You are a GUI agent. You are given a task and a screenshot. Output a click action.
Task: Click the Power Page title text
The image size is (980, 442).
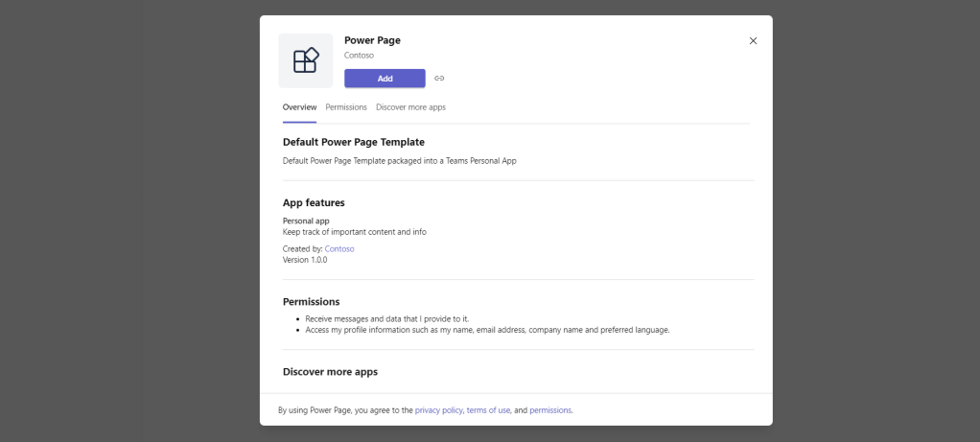(x=372, y=40)
